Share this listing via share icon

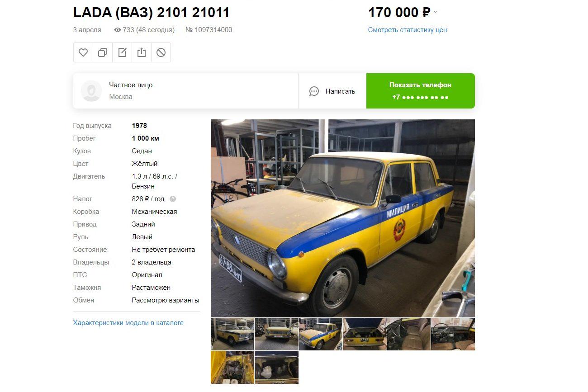142,52
